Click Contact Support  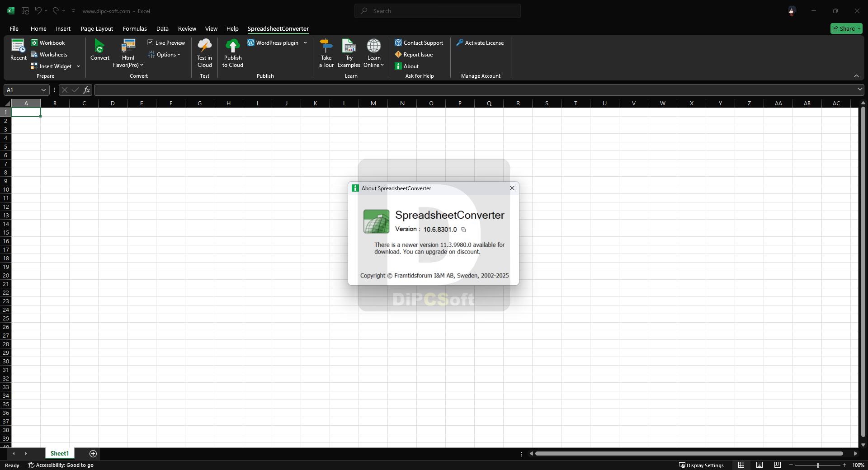[x=419, y=42]
